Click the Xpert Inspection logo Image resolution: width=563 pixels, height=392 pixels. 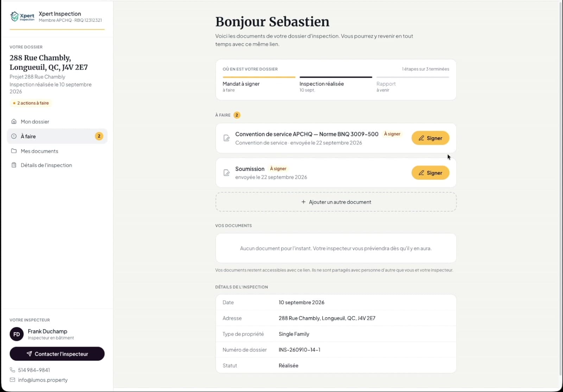click(x=22, y=17)
